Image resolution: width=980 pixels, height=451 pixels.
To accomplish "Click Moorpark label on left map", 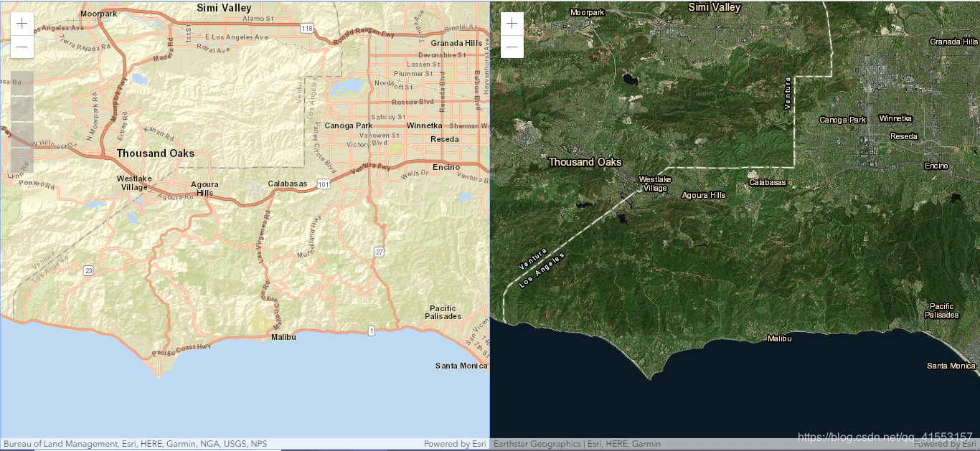I will click(98, 14).
